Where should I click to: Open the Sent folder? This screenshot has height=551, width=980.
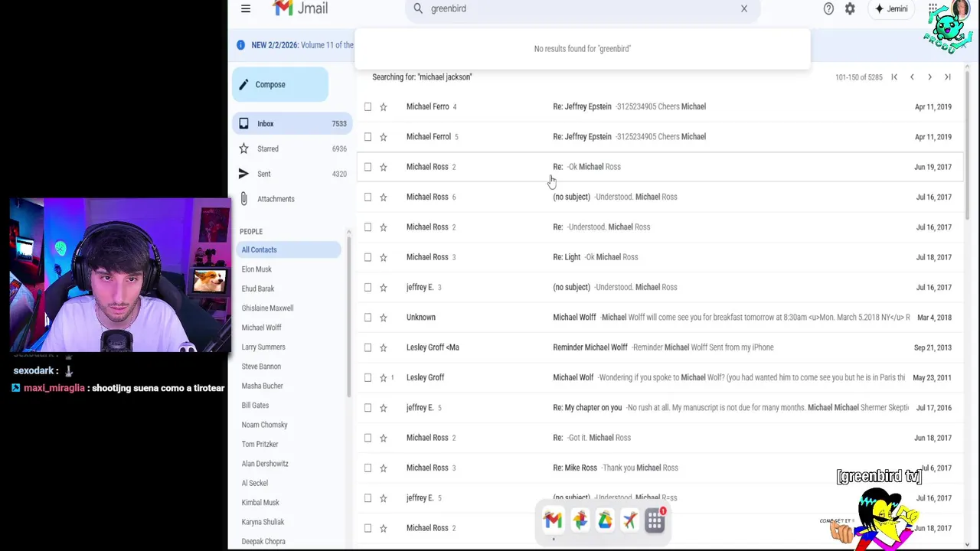291,174
